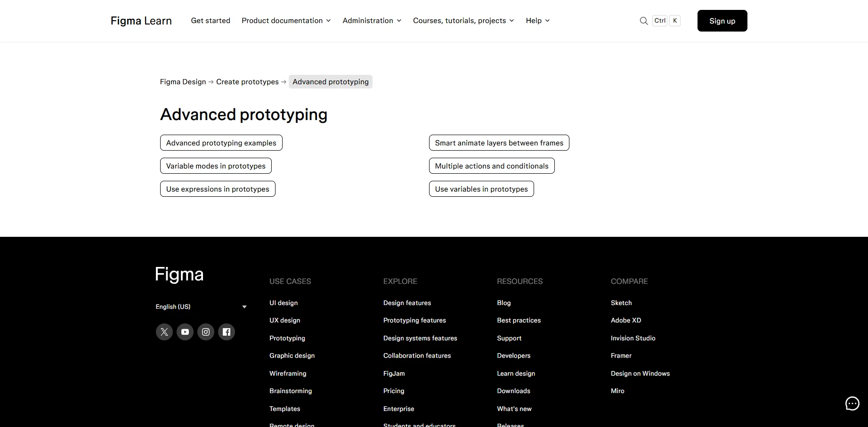This screenshot has height=427, width=868.
Task: Open Get started in the nav
Action: [211, 21]
